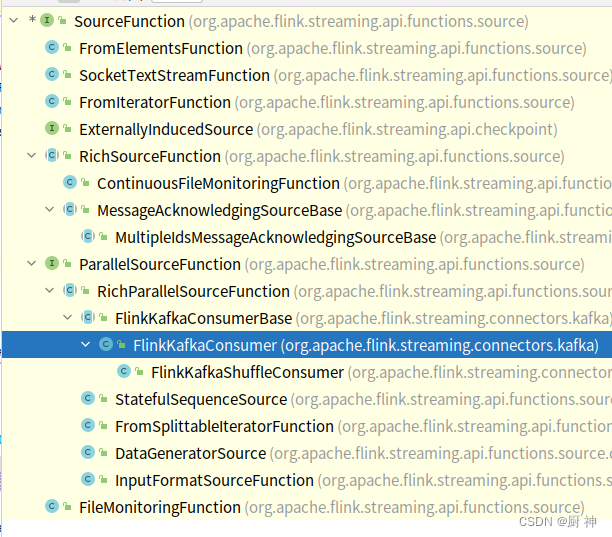The image size is (612, 537).
Task: Click the SourceFunction interface icon
Action: click(47, 20)
